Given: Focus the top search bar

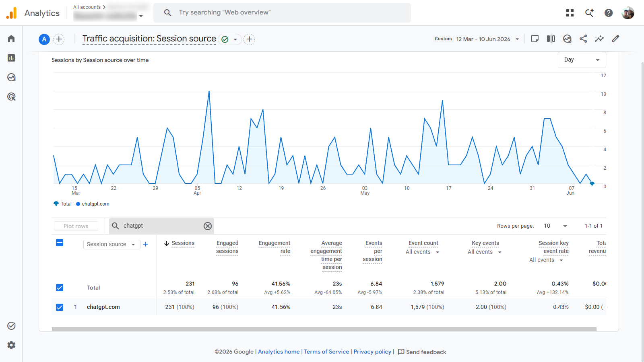Looking at the screenshot, I should 282,13.
